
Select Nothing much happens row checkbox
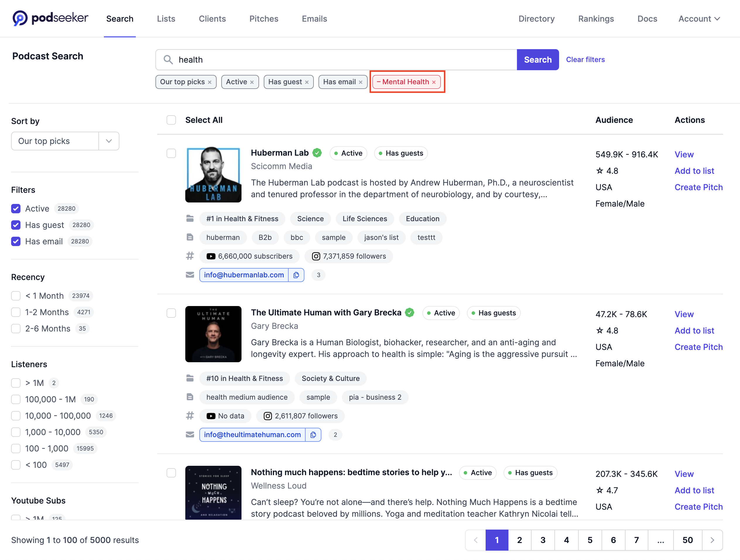[x=171, y=473]
